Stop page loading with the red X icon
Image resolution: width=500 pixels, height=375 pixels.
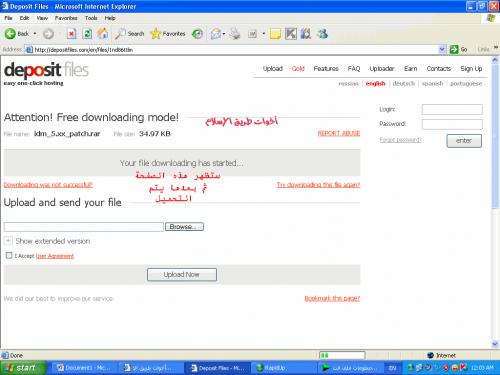71,34
